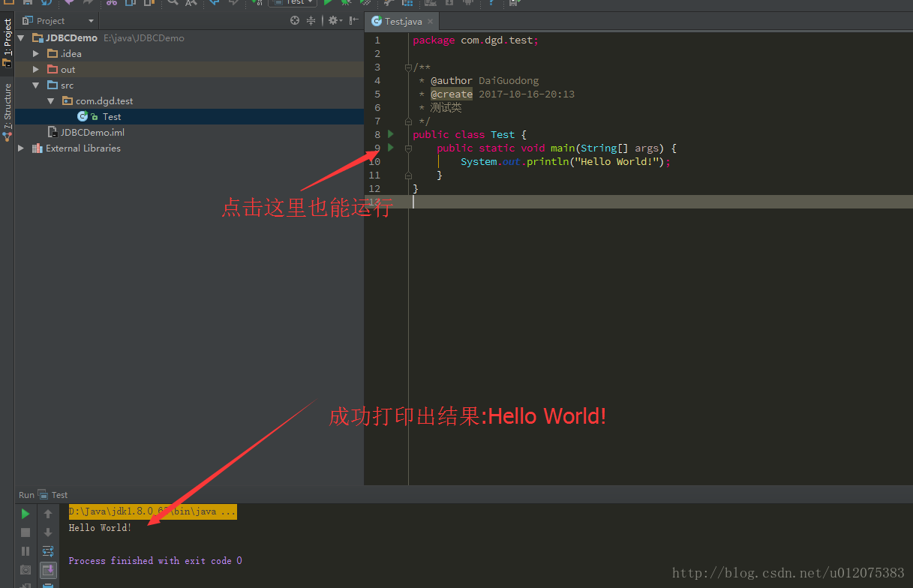
Task: Run the program with the green toolbar arrow
Action: (x=328, y=2)
